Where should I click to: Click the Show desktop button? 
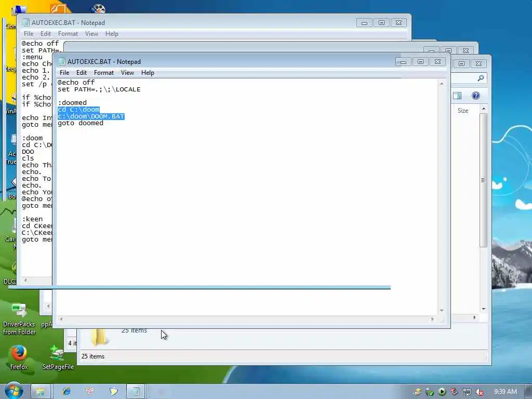(x=528, y=392)
